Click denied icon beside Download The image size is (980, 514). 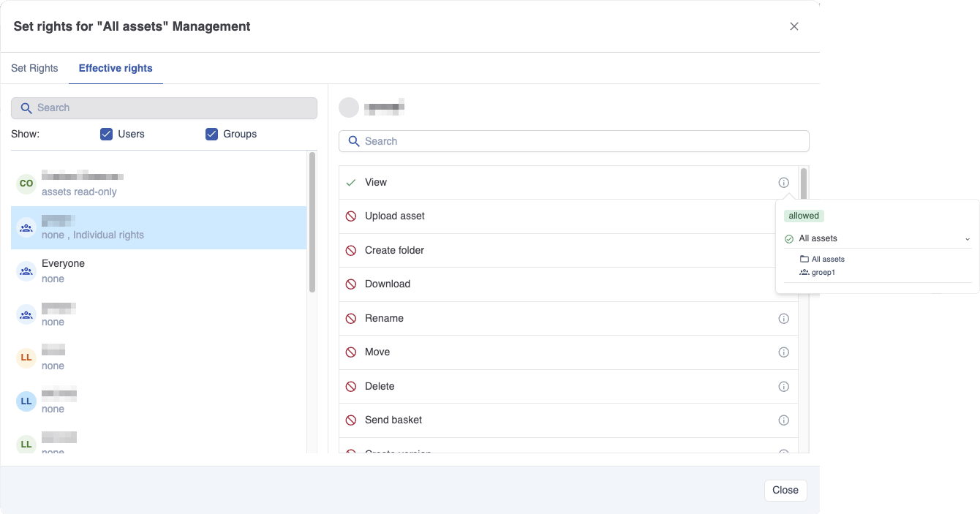point(351,284)
